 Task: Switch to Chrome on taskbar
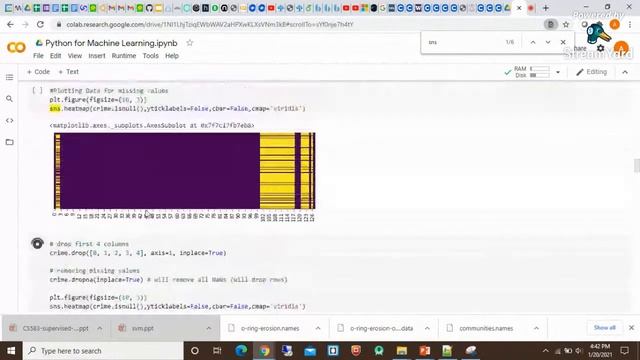[264, 351]
